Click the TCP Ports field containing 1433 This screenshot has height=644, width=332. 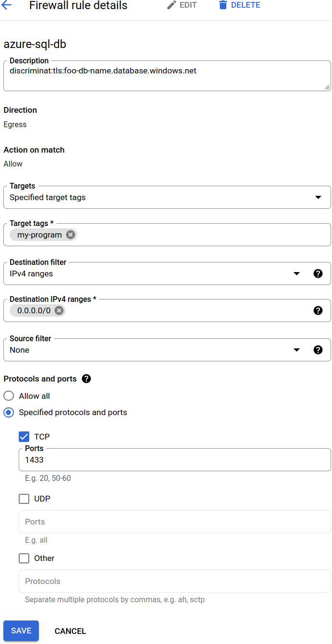[175, 460]
